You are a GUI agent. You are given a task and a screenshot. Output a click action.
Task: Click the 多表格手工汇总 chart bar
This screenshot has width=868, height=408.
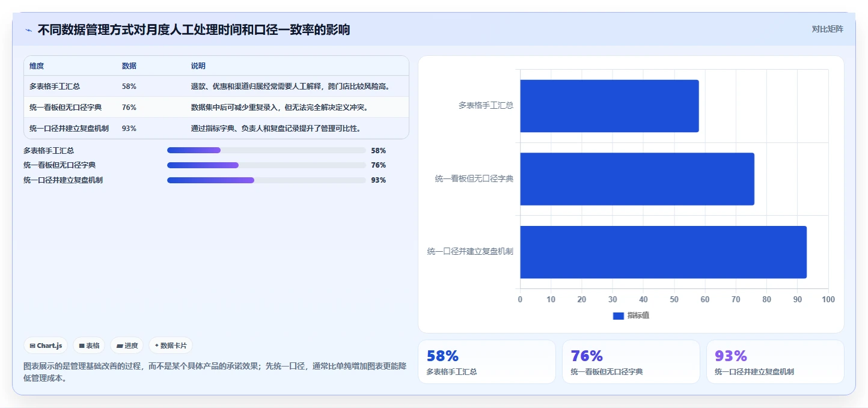pyautogui.click(x=610, y=106)
